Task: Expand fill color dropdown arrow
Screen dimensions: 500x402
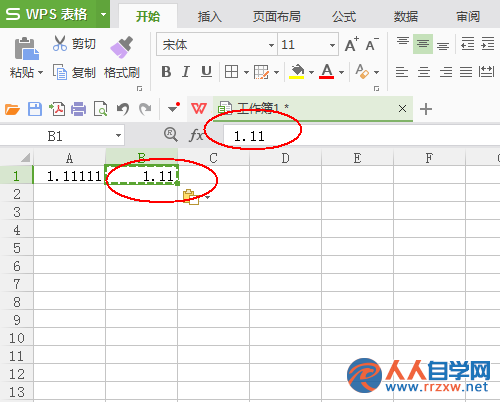Action: (311, 72)
